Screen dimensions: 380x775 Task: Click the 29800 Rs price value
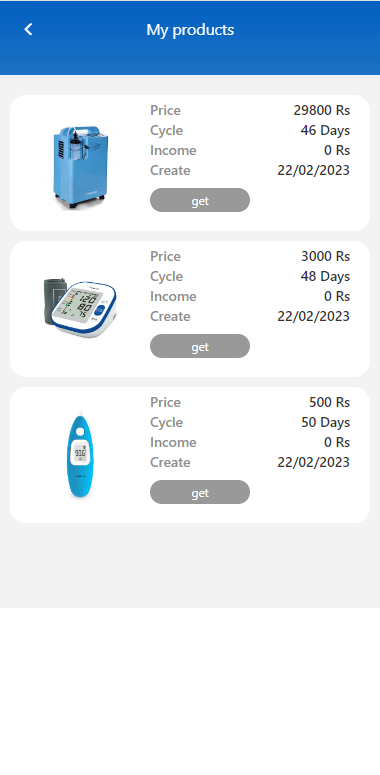tap(322, 110)
